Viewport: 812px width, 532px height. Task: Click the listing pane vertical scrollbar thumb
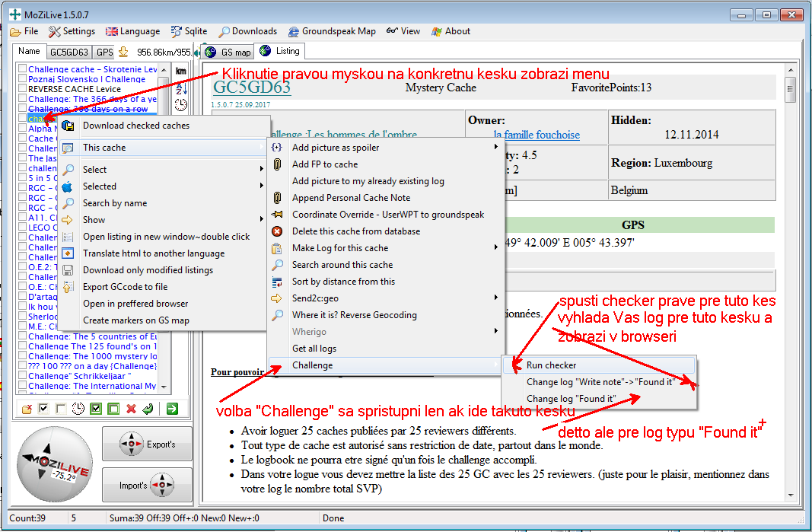pos(790,90)
